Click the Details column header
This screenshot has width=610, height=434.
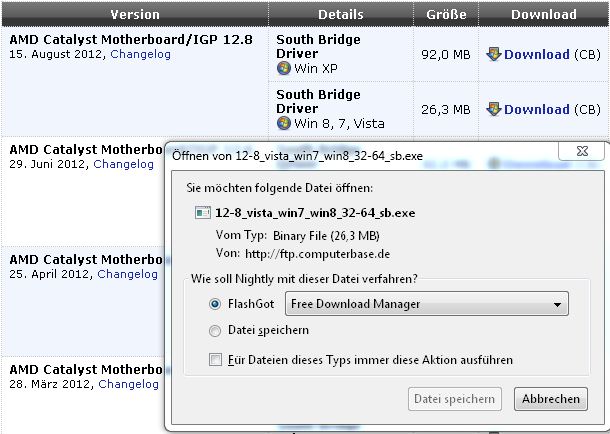(341, 14)
